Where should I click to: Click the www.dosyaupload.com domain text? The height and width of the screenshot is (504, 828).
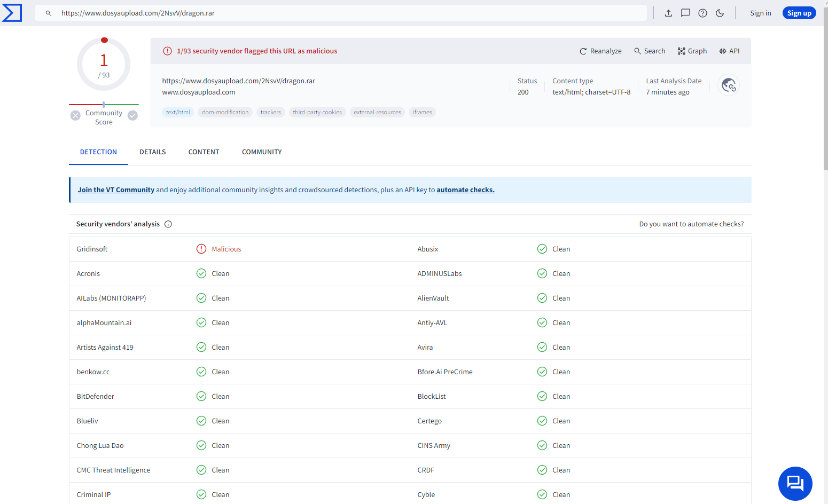(x=199, y=92)
